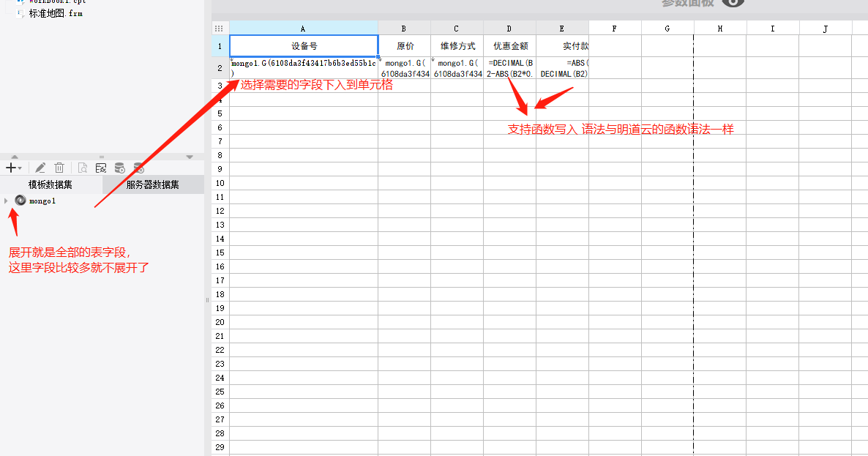Select column D header
Screen dimensions: 868x456
coord(509,29)
